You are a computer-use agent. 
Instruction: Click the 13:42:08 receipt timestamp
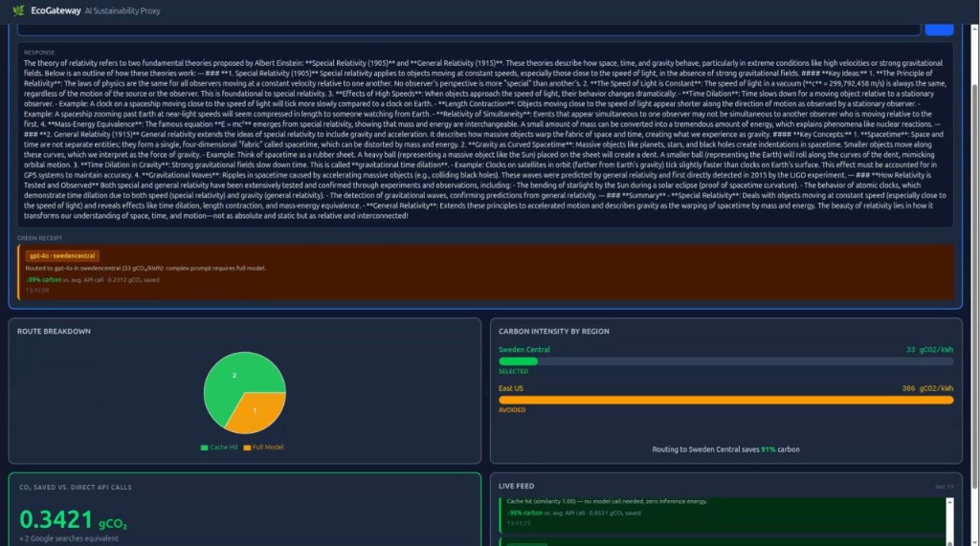pos(37,290)
